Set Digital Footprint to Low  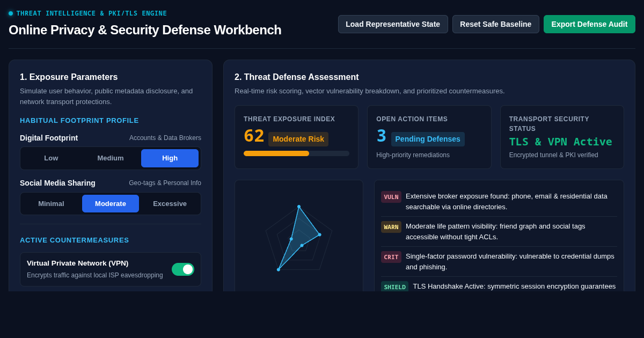[51, 158]
